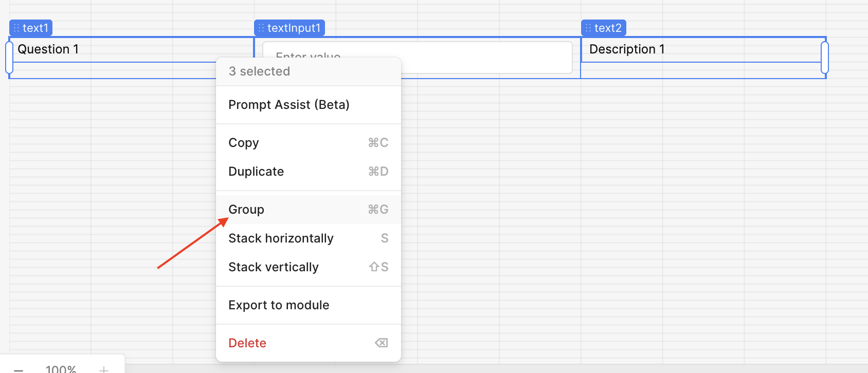Click the right resize handle of selection
868x373 pixels.
(825, 57)
